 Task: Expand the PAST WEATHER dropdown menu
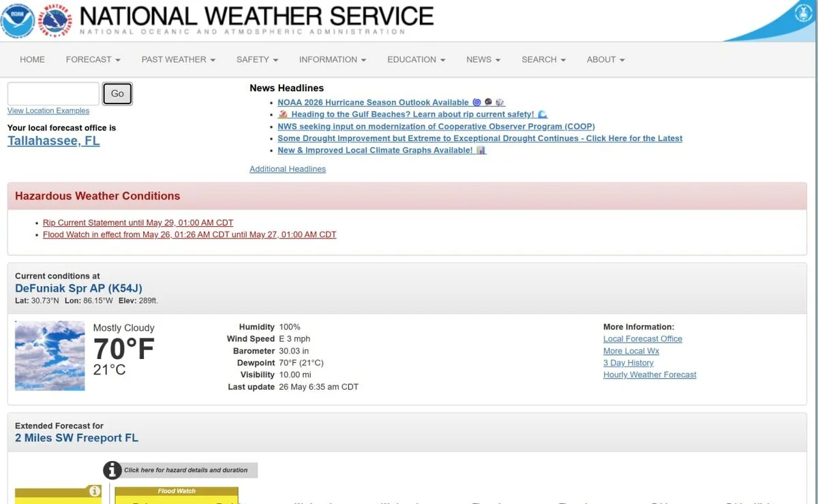[x=179, y=59]
